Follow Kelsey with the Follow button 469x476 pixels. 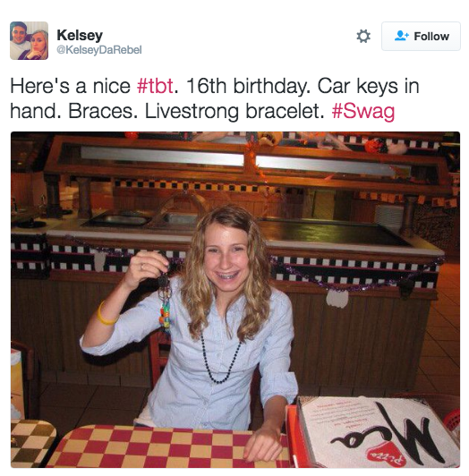(x=421, y=36)
